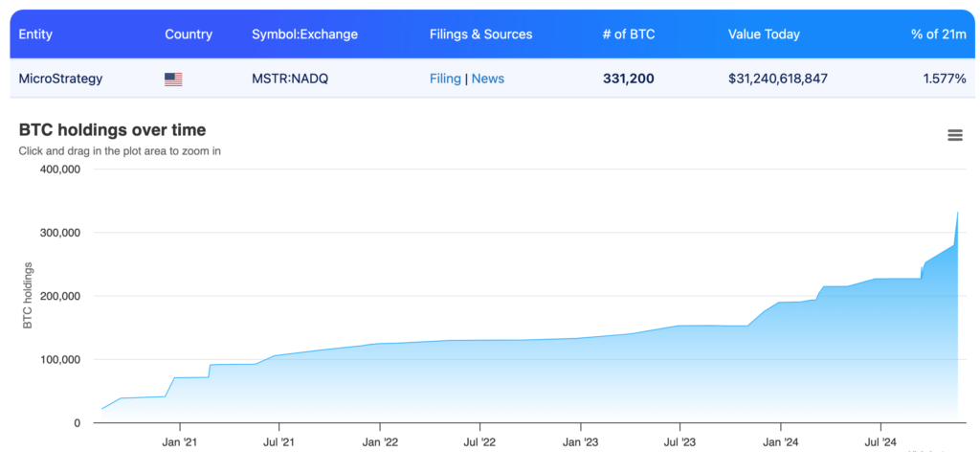
Task: Select the 331,200 BTC holdings value
Action: tap(629, 79)
